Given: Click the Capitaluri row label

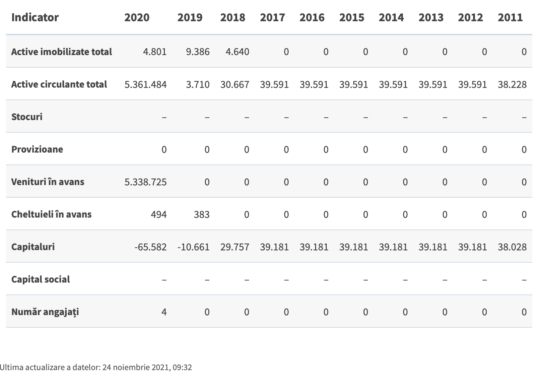Looking at the screenshot, I should tap(33, 247).
